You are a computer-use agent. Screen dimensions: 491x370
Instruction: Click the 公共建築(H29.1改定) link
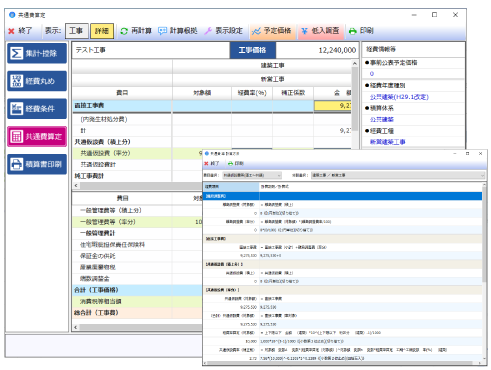point(399,97)
